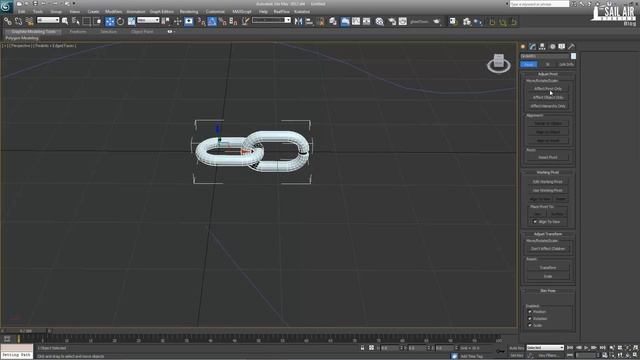Viewport: 640px width, 360px height.
Task: Click the Select and Link tool
Action: pyautogui.click(x=7, y=21)
